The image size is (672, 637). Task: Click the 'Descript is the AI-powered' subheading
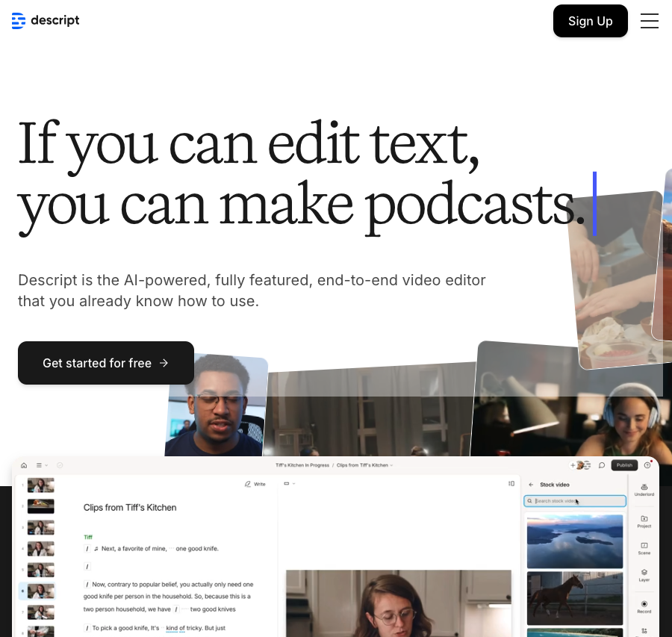(x=252, y=290)
